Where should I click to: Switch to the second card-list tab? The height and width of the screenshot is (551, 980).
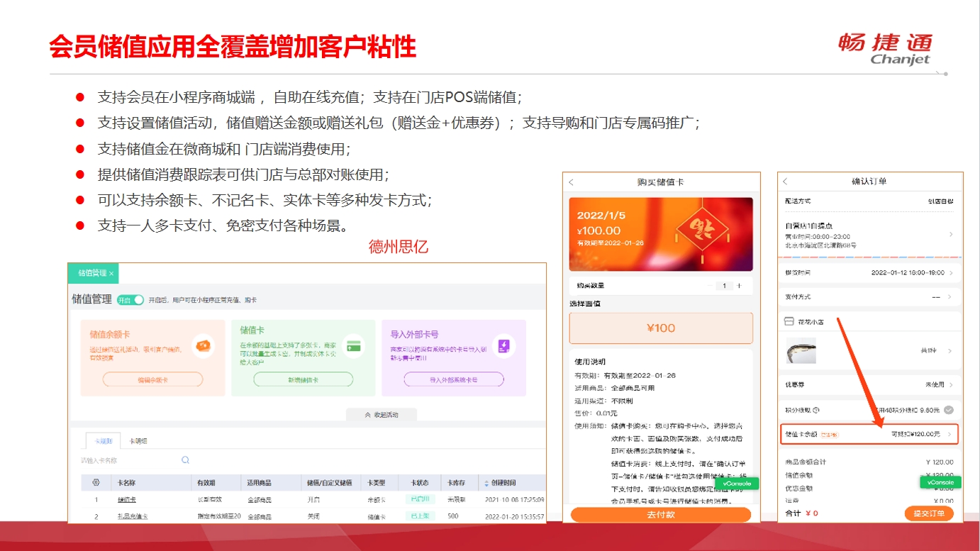138,441
